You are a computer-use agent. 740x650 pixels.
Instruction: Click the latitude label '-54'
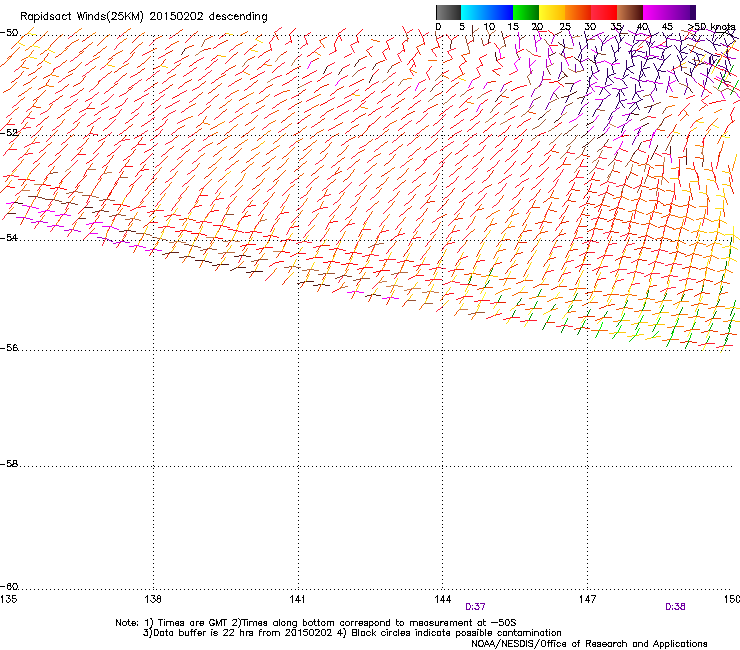pos(9,237)
